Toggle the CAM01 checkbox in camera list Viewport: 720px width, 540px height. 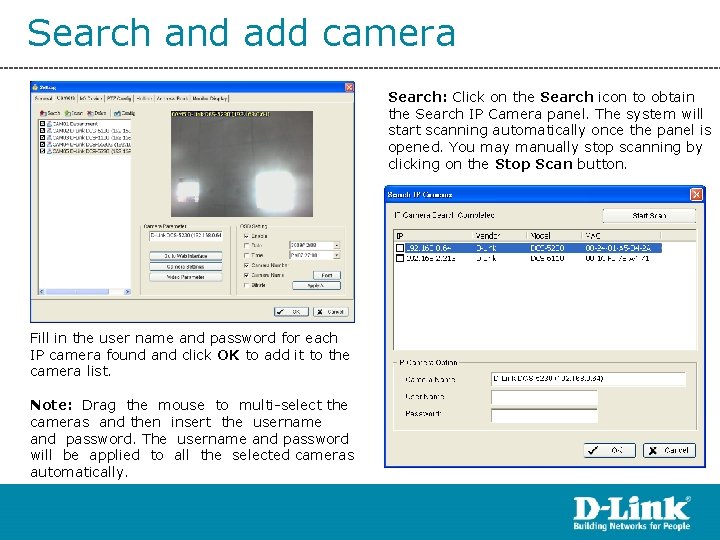pyautogui.click(x=43, y=124)
